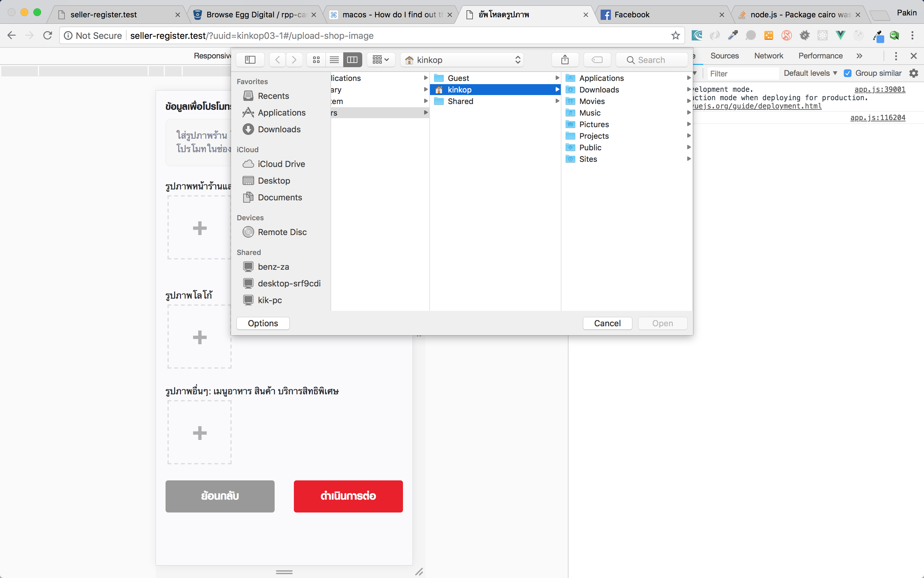Click Cancel in the file dialog
The height and width of the screenshot is (578, 924).
point(607,323)
